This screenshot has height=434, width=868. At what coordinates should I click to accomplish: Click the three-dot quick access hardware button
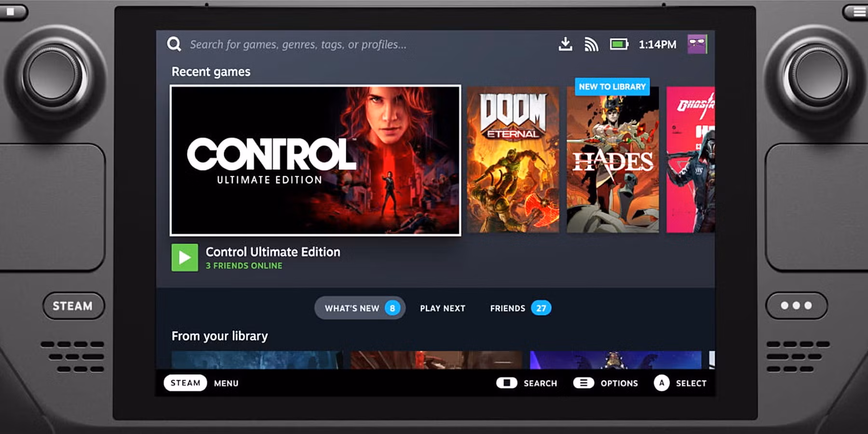pos(797,306)
